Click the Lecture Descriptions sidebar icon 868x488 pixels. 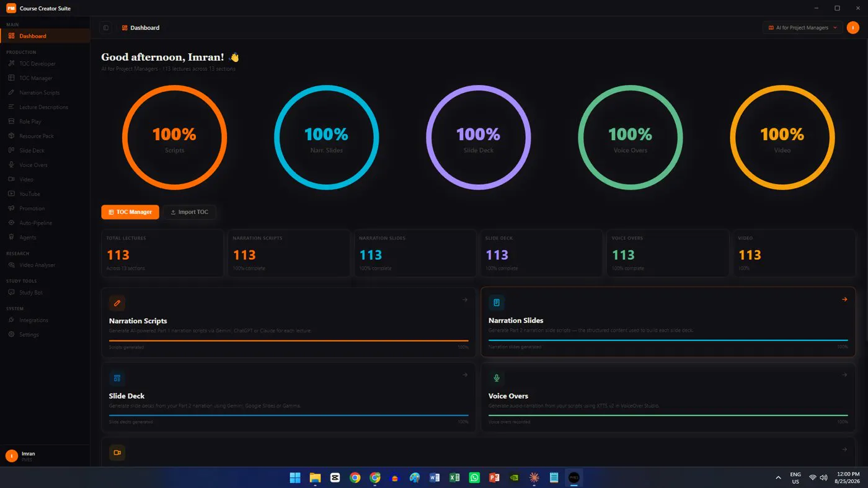coord(12,107)
